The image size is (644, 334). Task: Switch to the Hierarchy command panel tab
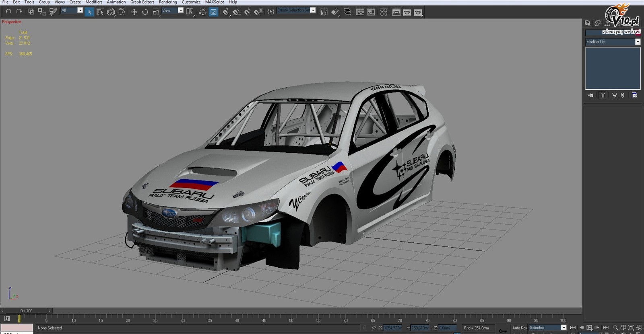tap(607, 24)
